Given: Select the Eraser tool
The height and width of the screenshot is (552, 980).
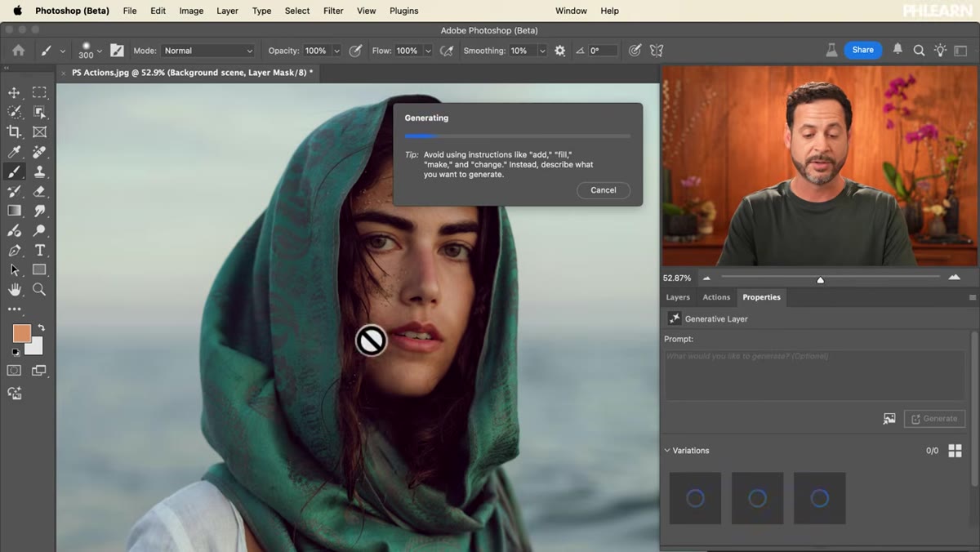Looking at the screenshot, I should [x=39, y=191].
